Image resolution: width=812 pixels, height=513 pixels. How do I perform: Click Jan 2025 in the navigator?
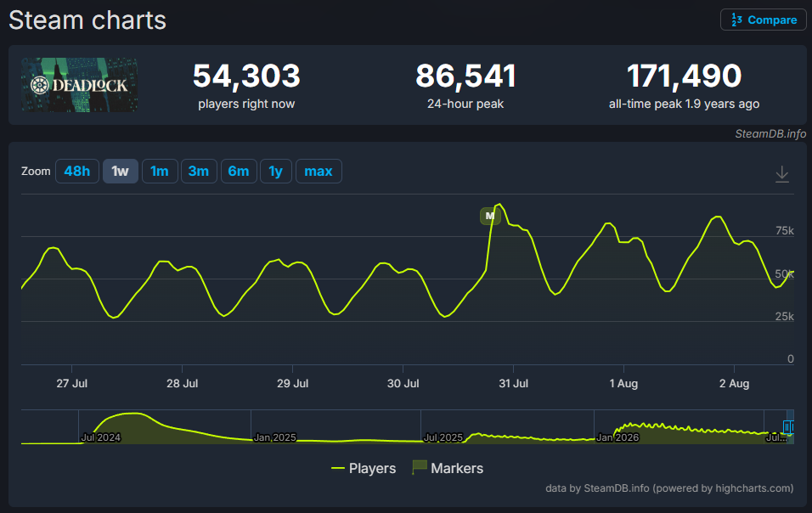click(274, 437)
